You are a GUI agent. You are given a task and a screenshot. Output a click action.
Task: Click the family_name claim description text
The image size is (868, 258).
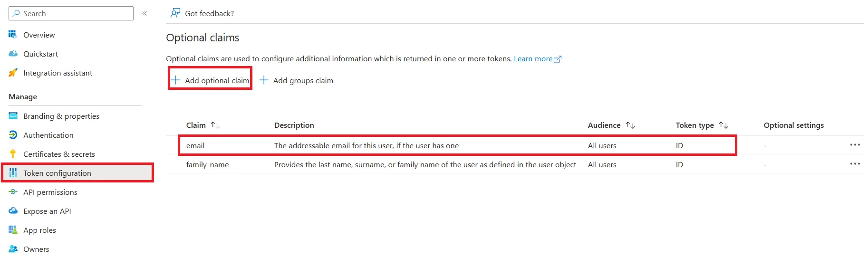point(425,164)
